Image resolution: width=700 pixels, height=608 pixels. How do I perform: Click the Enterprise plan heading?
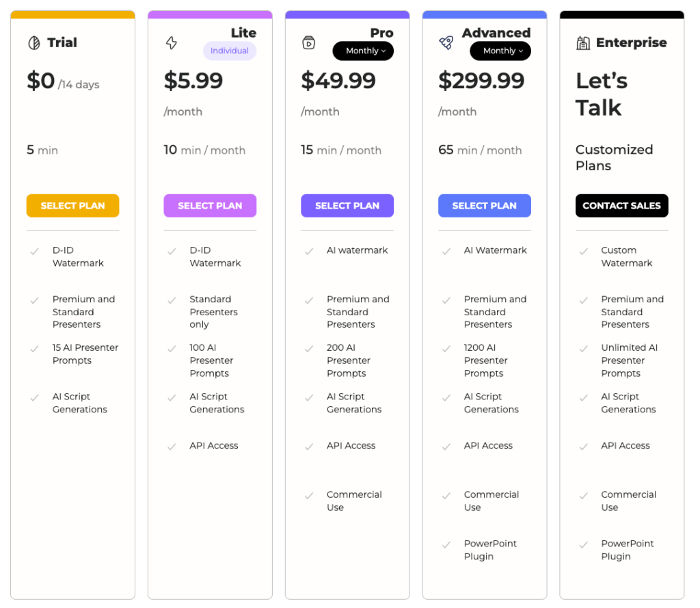(x=631, y=42)
